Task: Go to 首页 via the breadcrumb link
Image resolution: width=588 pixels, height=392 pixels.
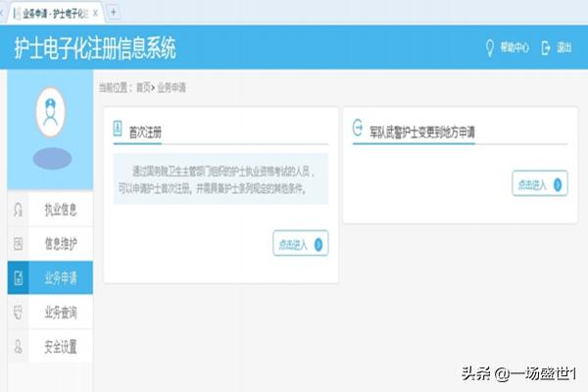Action: [142, 88]
